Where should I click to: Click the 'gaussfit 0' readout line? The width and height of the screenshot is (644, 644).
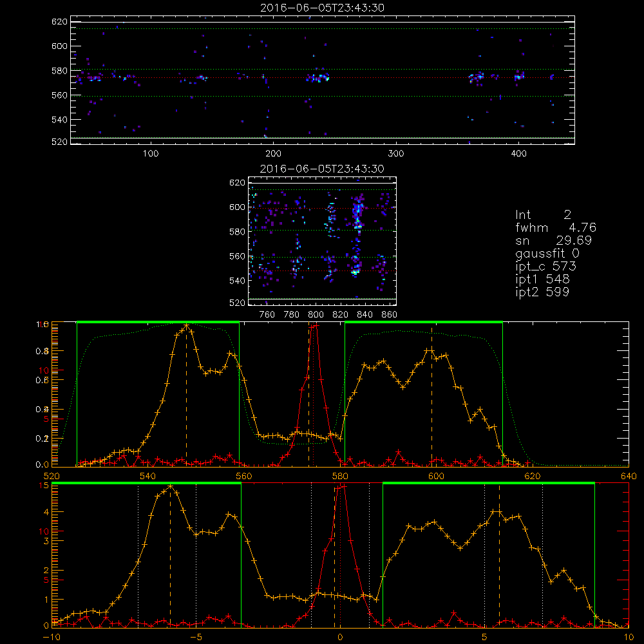[547, 253]
